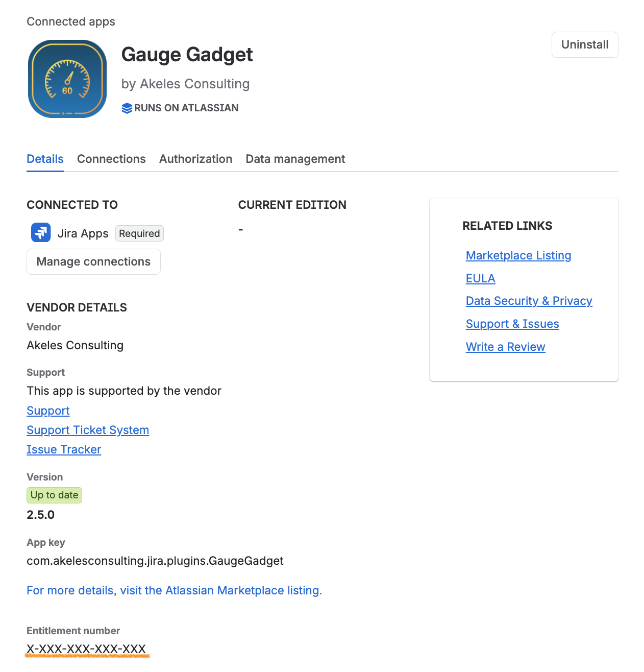Click the Gauge Gadget title
This screenshot has height=672, width=644.
point(187,55)
